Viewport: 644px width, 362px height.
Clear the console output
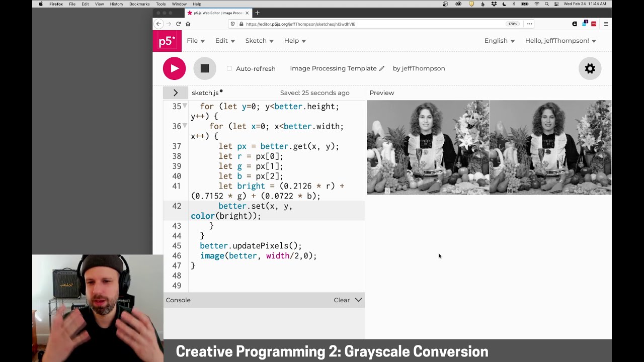click(341, 300)
